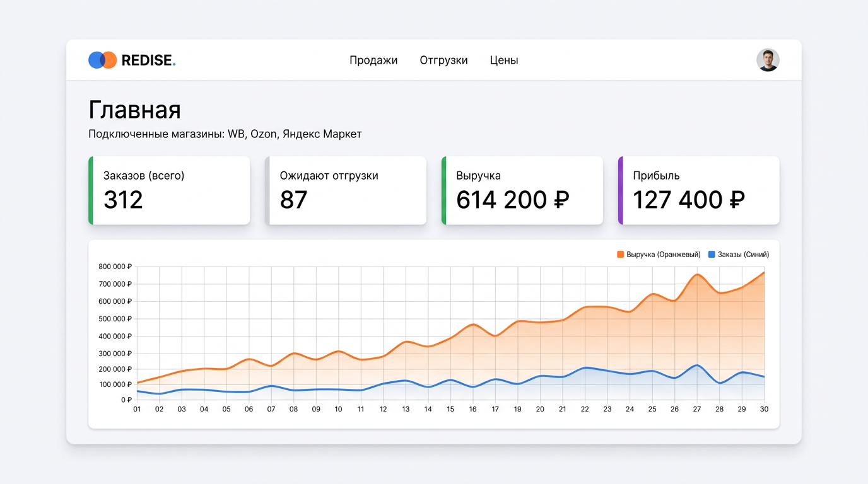868x484 pixels.
Task: Click the orange revenue peak at day 27
Action: tap(697, 274)
